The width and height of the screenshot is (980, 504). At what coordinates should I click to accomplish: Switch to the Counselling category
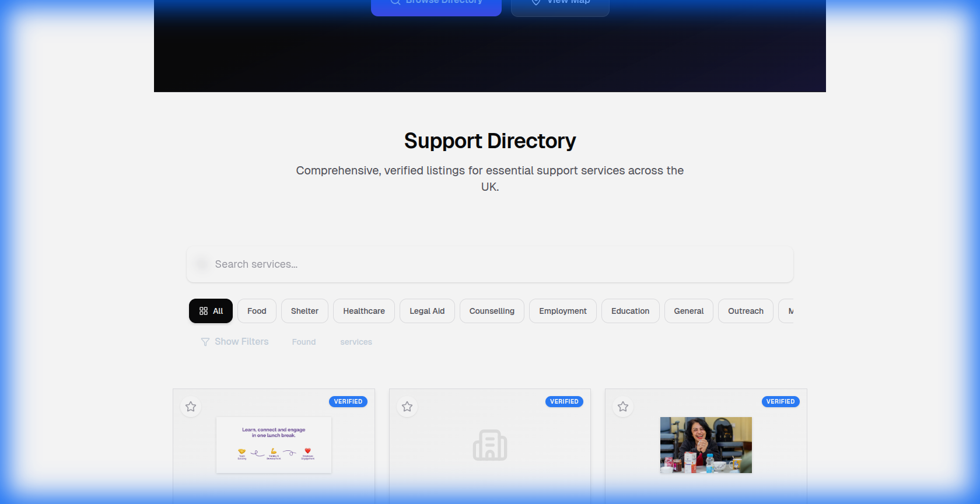tap(492, 311)
